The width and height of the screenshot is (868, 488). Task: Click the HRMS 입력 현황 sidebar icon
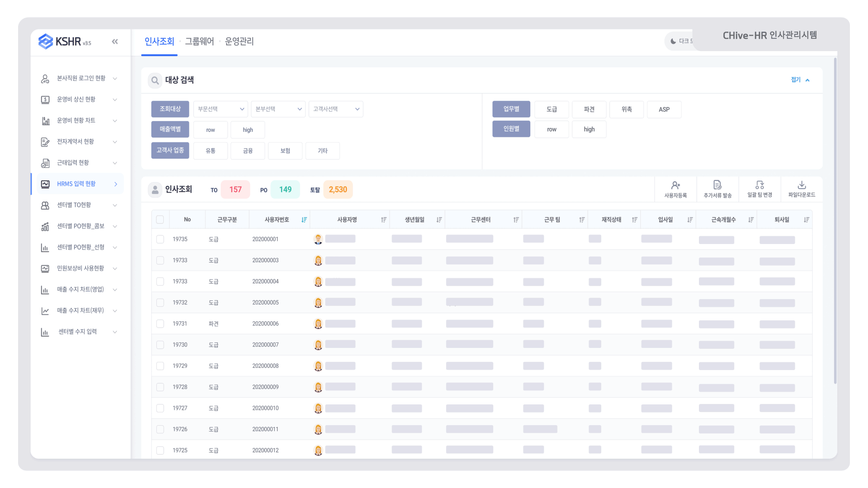click(46, 183)
